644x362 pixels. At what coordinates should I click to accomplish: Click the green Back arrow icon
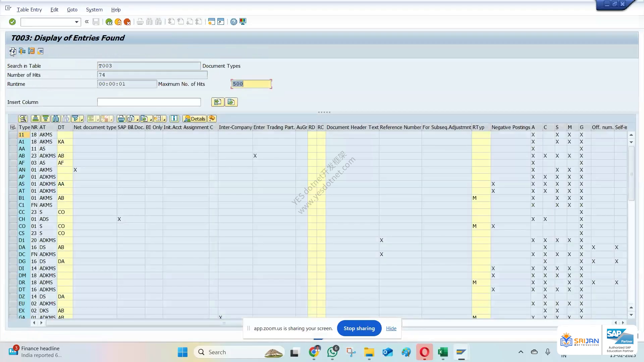click(109, 22)
